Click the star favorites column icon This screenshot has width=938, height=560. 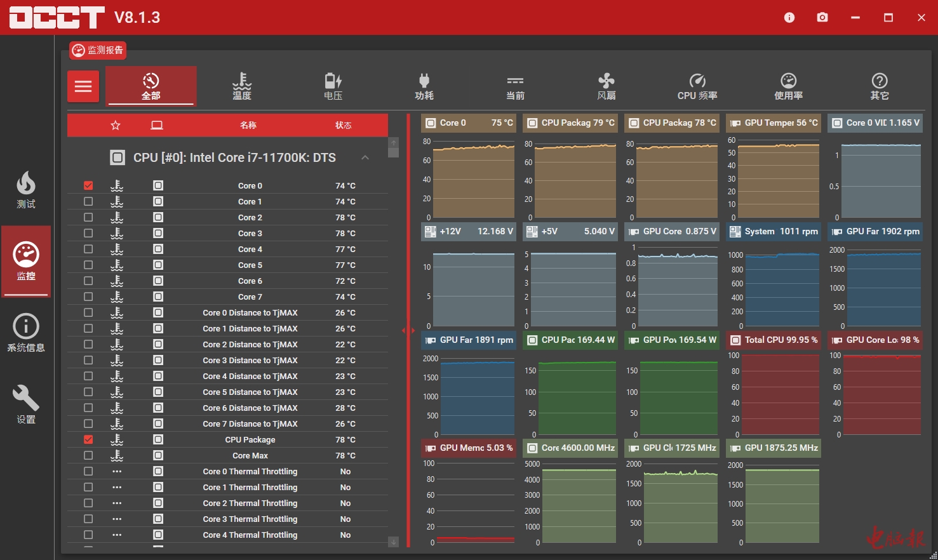click(116, 125)
